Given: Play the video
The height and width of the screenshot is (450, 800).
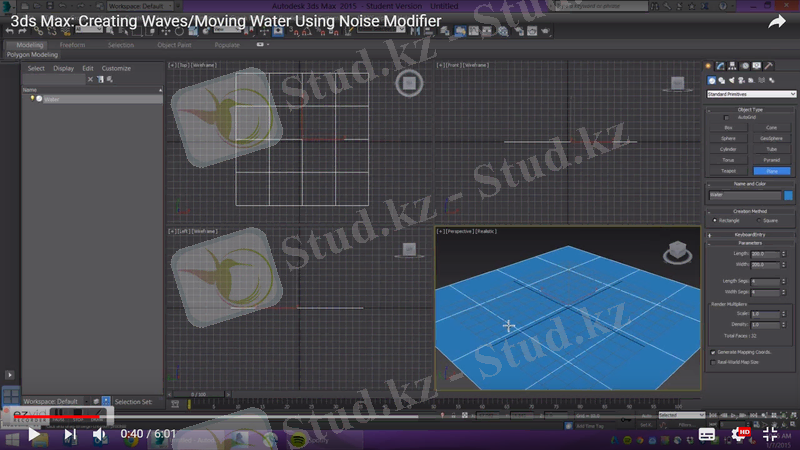Looking at the screenshot, I should point(34,435).
